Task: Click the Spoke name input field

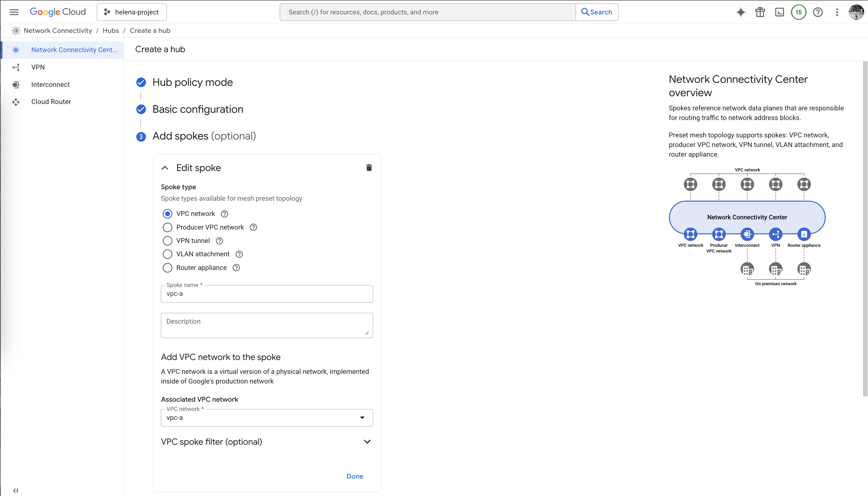Action: pos(267,294)
